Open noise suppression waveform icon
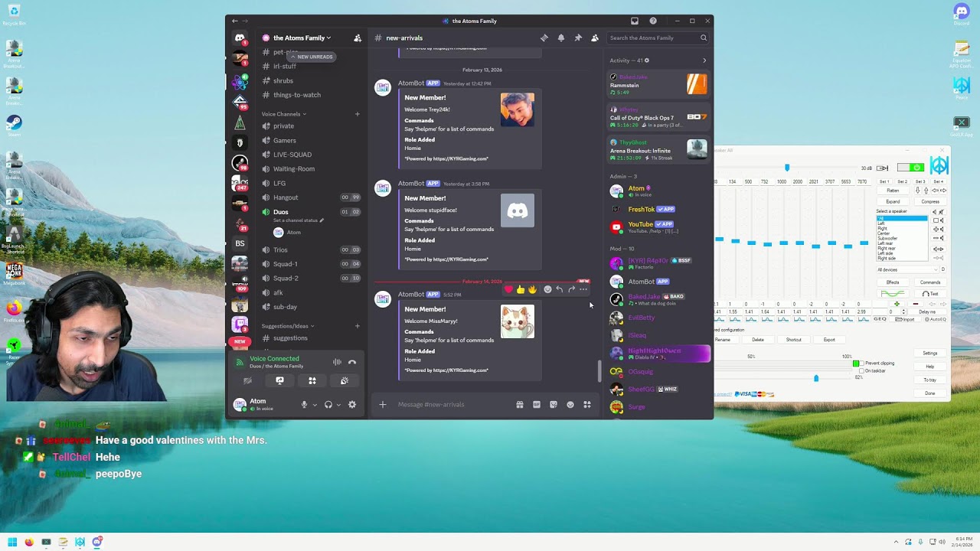This screenshot has height=551, width=980. (x=337, y=362)
